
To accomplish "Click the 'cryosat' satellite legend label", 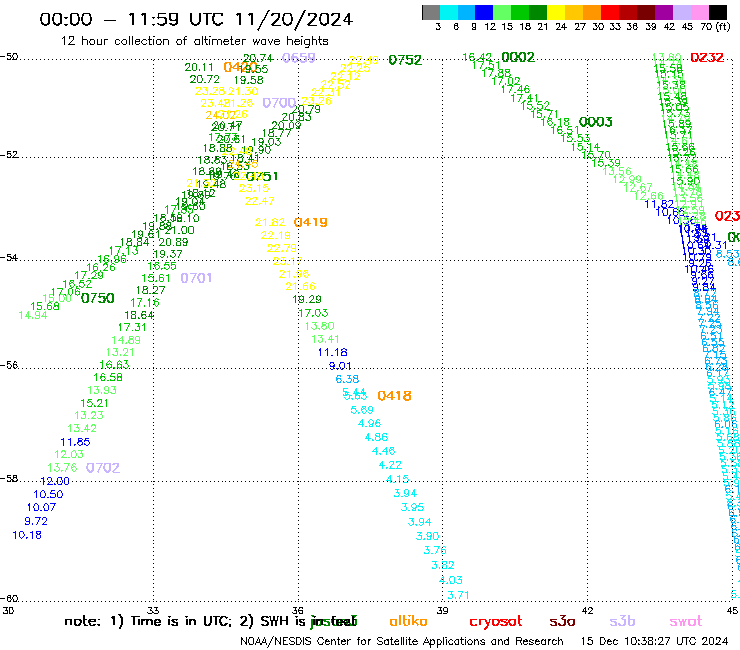I will (496, 621).
